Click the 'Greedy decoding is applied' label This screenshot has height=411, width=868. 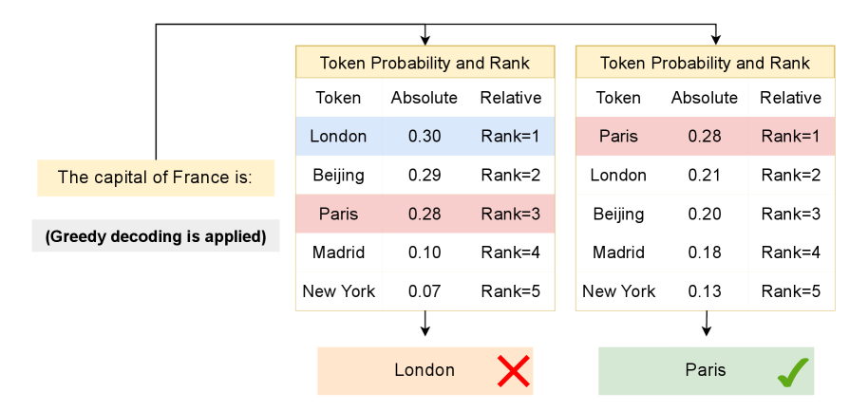click(155, 235)
